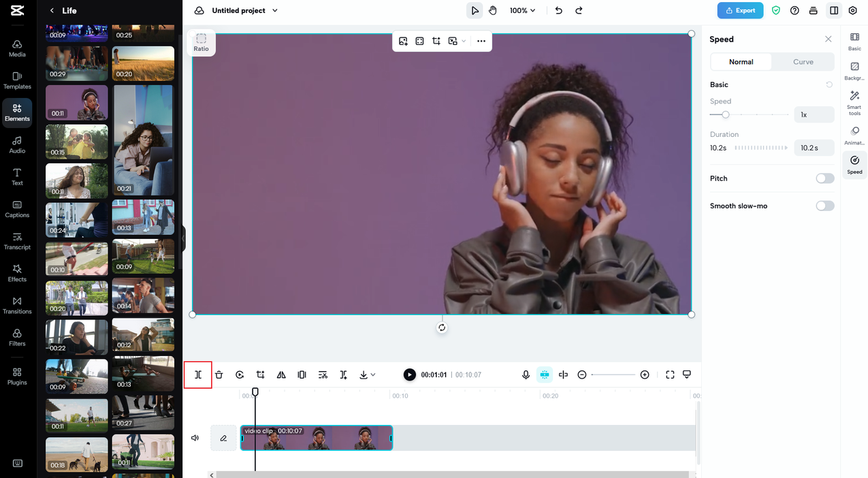
Task: Reset the Basic speed settings
Action: pos(829,84)
